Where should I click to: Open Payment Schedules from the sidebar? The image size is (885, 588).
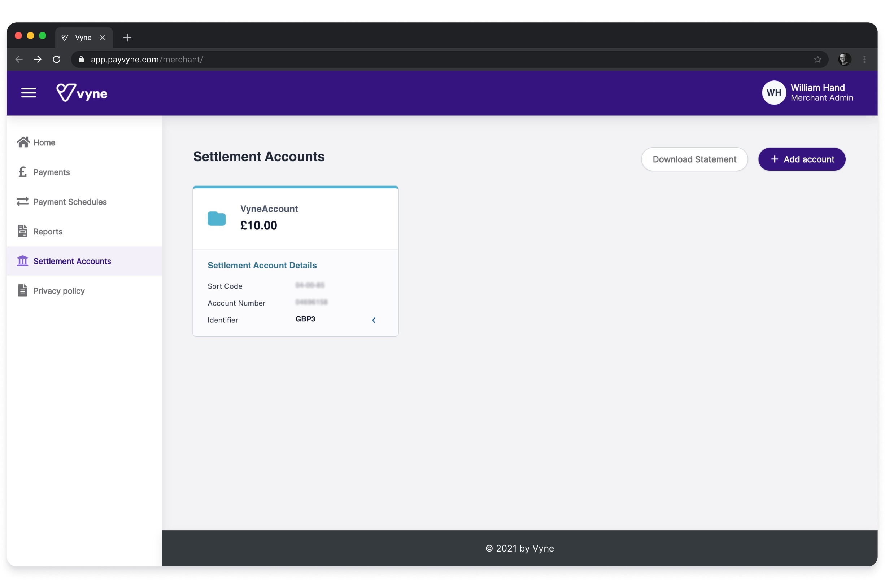[70, 202]
